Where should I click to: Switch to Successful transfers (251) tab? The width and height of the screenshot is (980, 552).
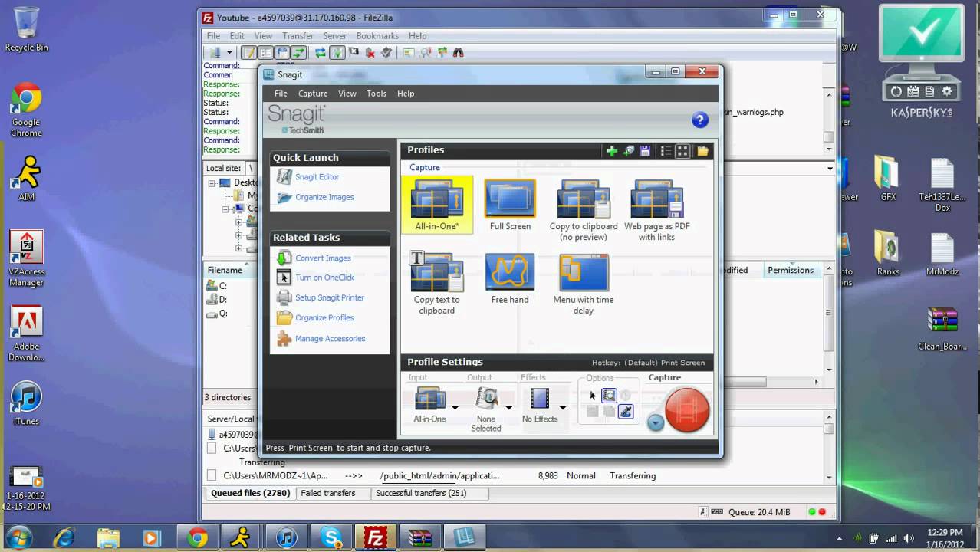pyautogui.click(x=421, y=493)
